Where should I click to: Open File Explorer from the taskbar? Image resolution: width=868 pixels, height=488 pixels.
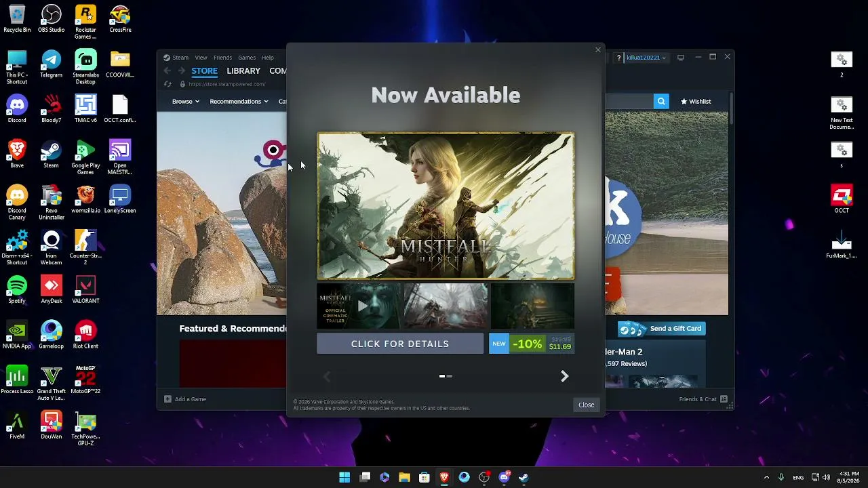pyautogui.click(x=404, y=477)
